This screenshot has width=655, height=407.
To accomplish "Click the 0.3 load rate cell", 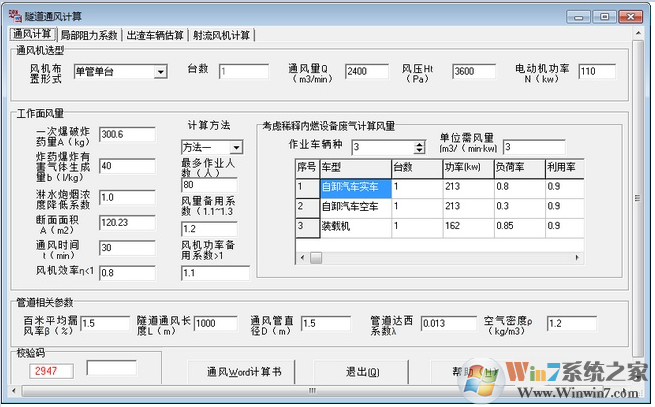I will tap(520, 207).
